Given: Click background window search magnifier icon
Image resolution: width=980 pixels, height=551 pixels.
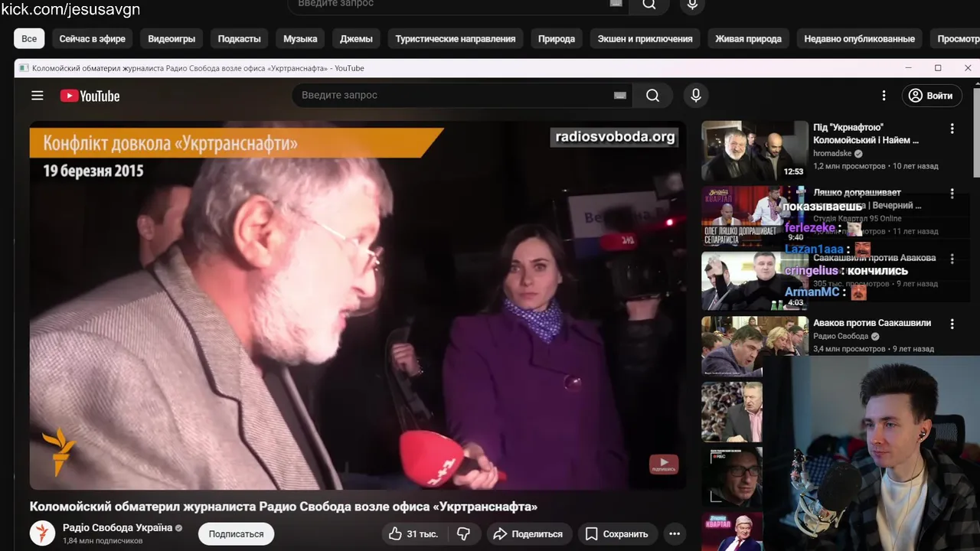Looking at the screenshot, I should click(649, 4).
